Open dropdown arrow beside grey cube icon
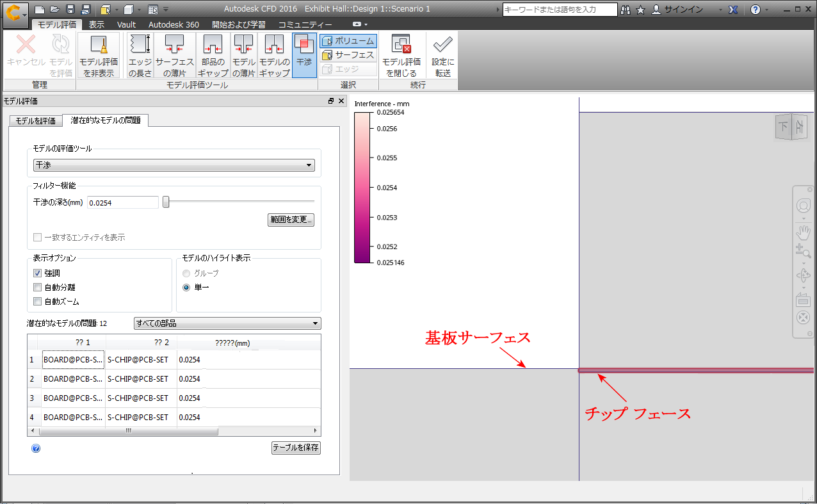The image size is (817, 504). (x=139, y=10)
